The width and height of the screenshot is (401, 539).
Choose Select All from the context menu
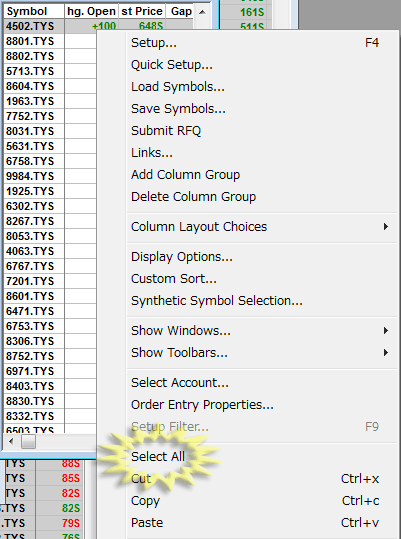pyautogui.click(x=158, y=456)
